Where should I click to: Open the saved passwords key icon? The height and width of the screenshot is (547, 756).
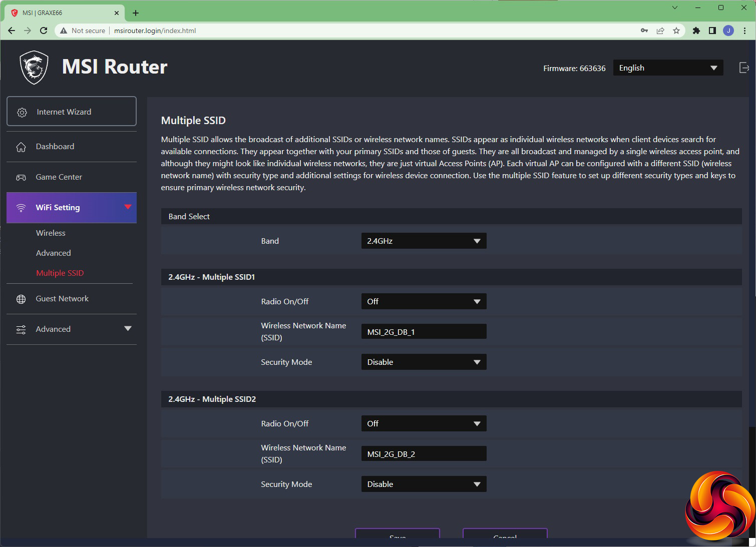(x=644, y=31)
